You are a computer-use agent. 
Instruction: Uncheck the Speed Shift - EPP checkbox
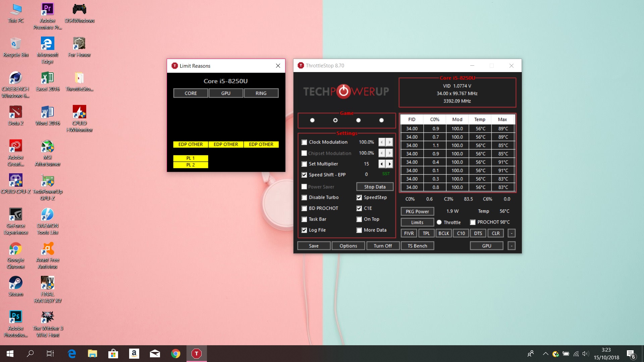tap(304, 175)
